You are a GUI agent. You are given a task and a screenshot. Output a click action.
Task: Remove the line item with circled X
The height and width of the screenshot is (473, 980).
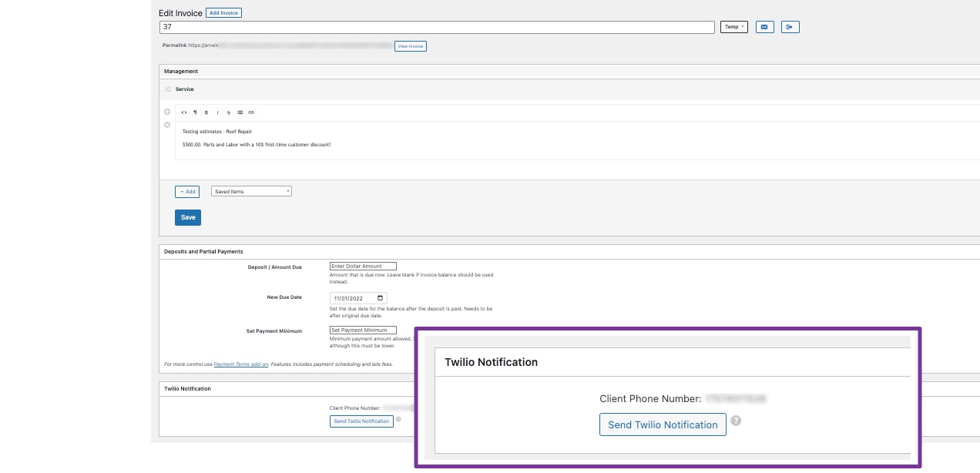167,125
